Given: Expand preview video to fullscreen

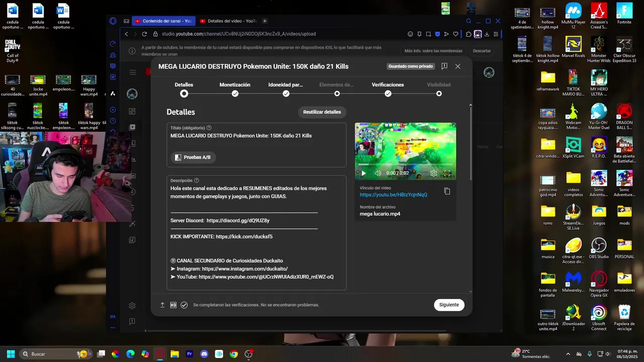Looking at the screenshot, I should pos(447,173).
